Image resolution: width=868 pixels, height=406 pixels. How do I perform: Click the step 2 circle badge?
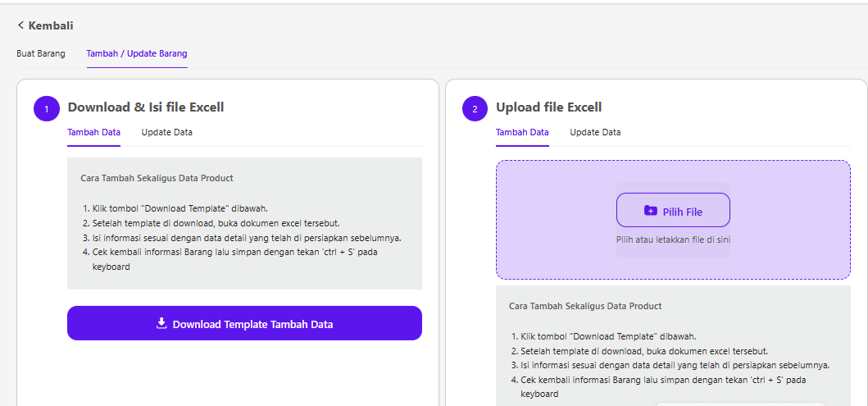[x=475, y=108]
